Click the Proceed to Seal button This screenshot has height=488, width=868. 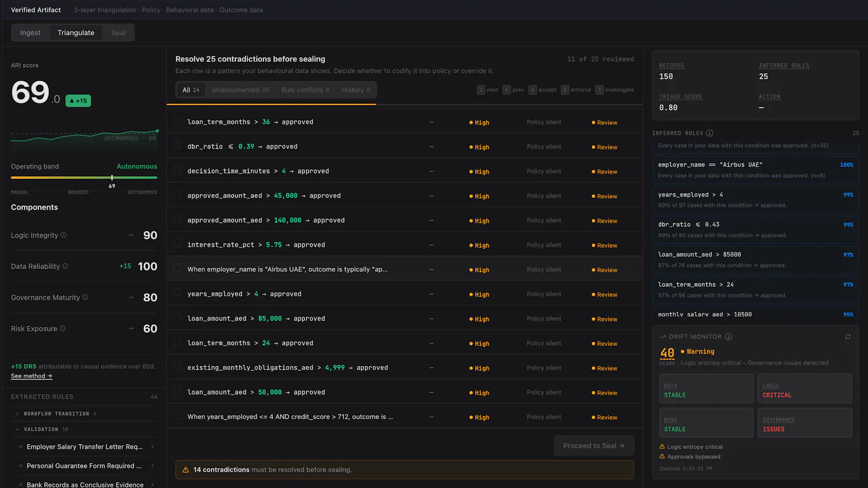(593, 446)
